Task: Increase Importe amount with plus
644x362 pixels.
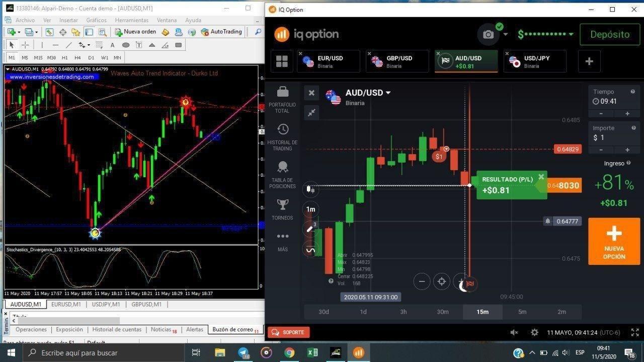Action: pos(627,150)
